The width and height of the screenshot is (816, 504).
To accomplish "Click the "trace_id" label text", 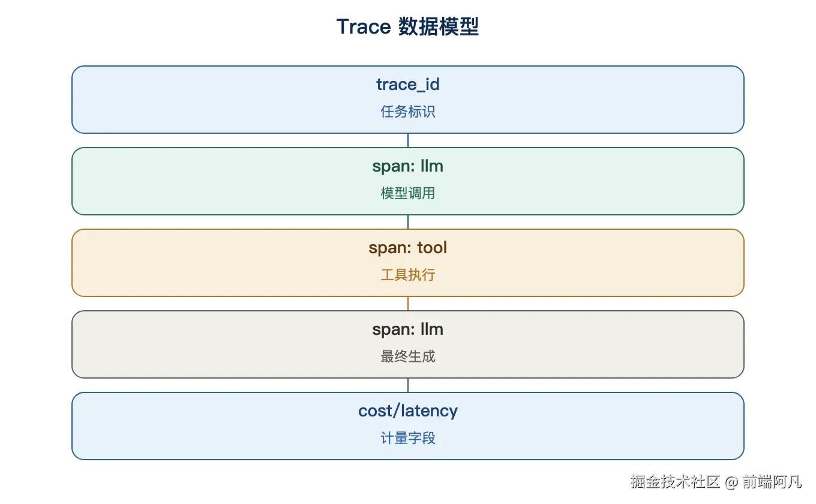I will click(x=408, y=85).
